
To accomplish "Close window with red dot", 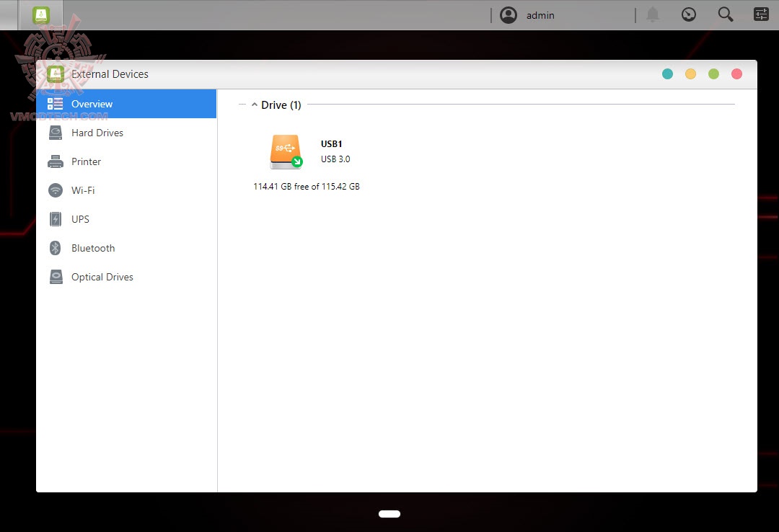I will (736, 74).
